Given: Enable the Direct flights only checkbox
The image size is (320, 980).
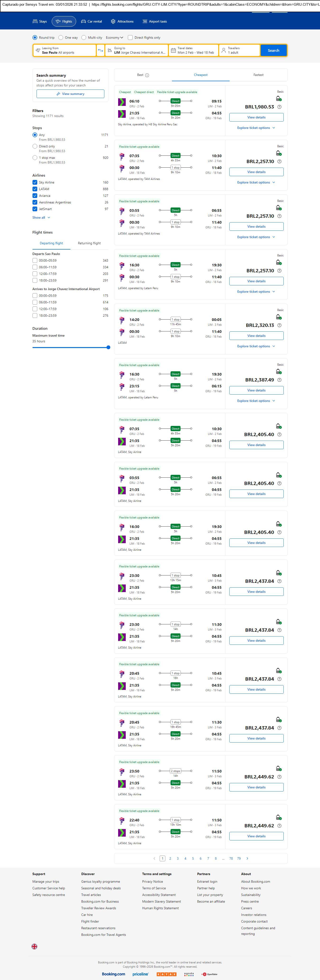Looking at the screenshot, I should tap(130, 38).
